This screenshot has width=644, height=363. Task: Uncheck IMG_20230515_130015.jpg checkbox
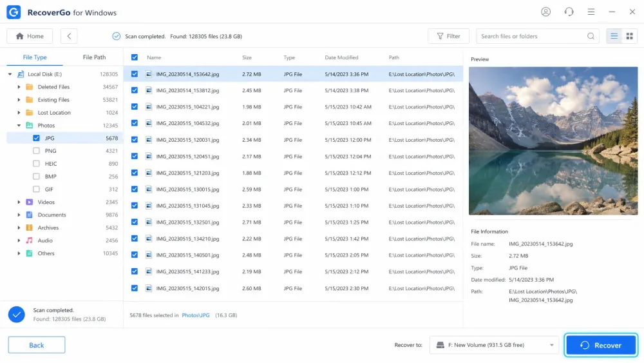point(135,189)
